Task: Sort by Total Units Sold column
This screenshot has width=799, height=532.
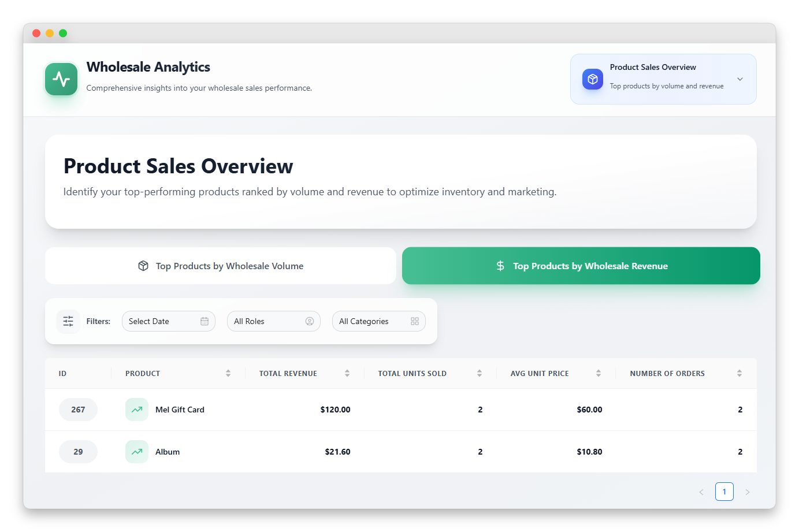Action: (x=480, y=374)
